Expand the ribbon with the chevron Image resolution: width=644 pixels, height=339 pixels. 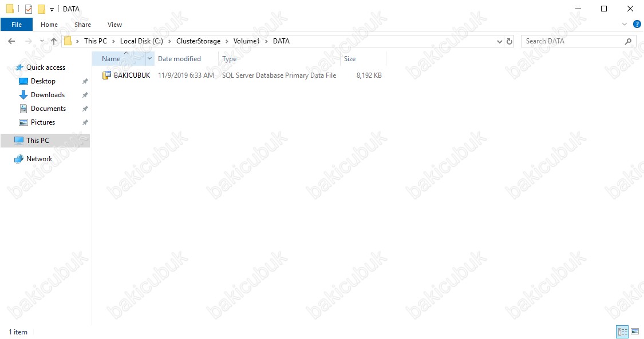625,25
